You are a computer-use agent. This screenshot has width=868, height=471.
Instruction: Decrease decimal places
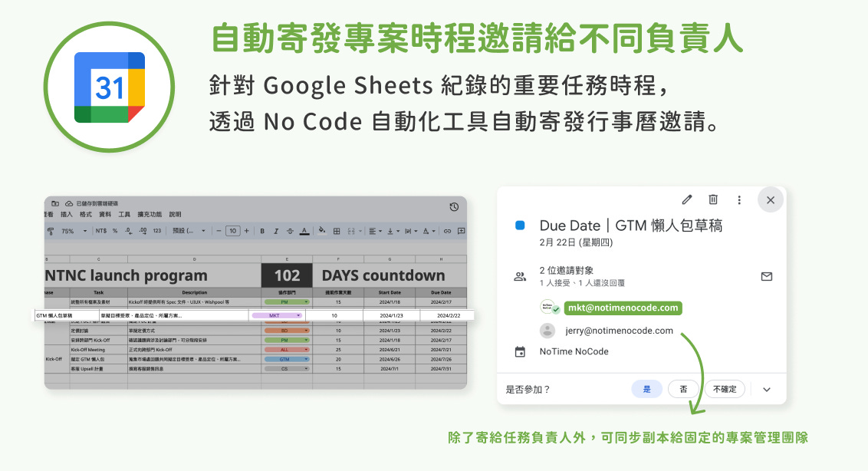pyautogui.click(x=128, y=231)
